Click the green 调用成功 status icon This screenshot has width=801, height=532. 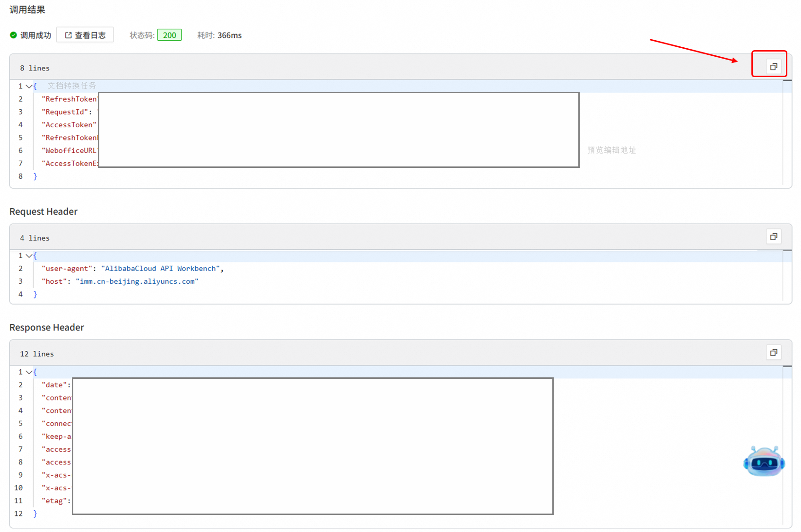point(13,35)
